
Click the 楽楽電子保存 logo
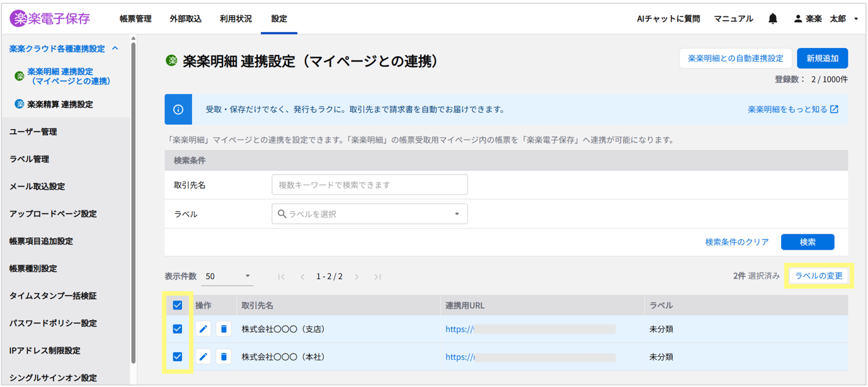click(50, 19)
